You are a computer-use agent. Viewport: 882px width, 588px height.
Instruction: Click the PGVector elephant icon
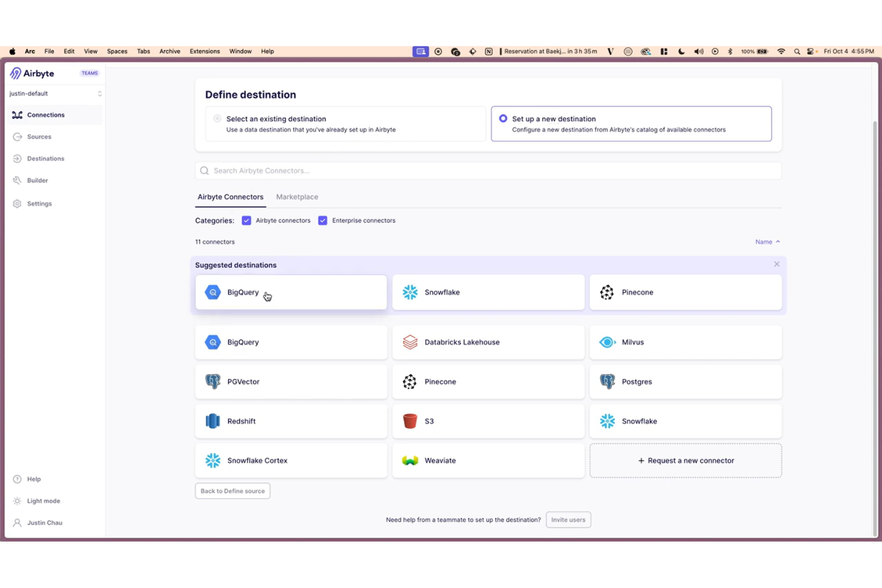(213, 381)
